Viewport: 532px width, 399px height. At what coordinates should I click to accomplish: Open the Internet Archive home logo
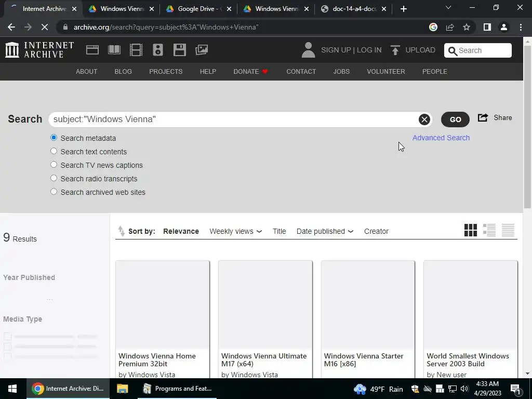click(x=39, y=50)
